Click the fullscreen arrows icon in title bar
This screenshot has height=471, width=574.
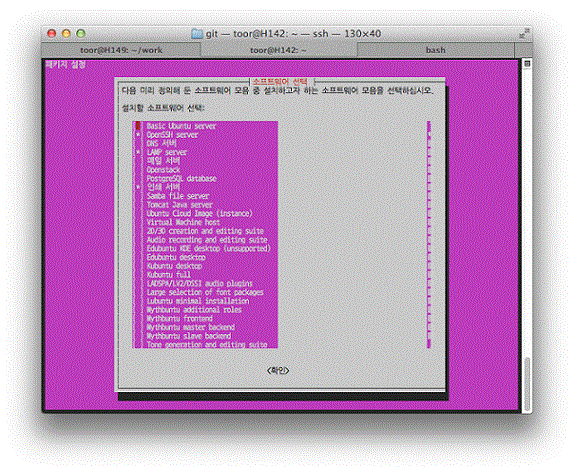524,34
